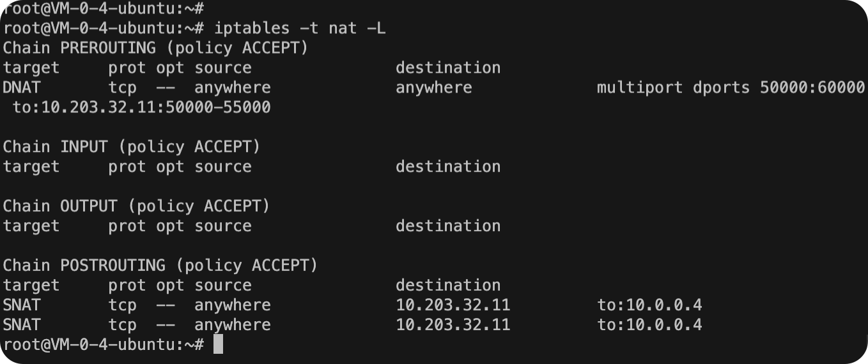Click the DNAT target in the PREROUTING rule
The width and height of the screenshot is (868, 364).
point(22,87)
